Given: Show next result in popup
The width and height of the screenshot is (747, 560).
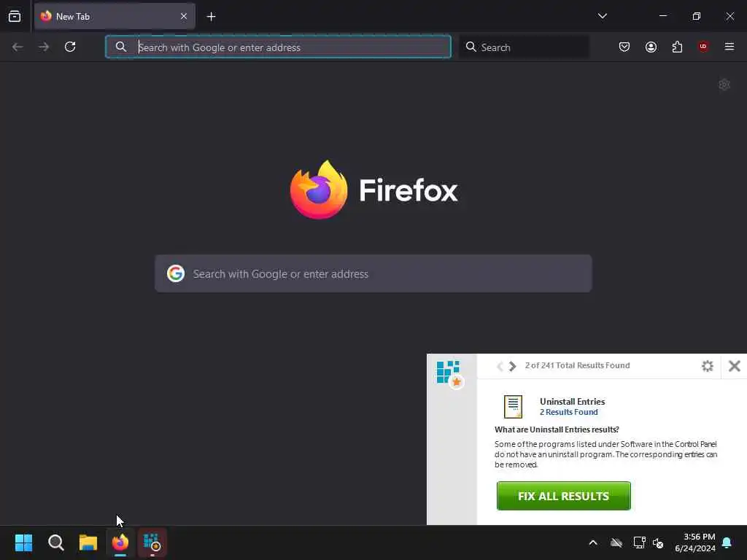Looking at the screenshot, I should coord(513,366).
